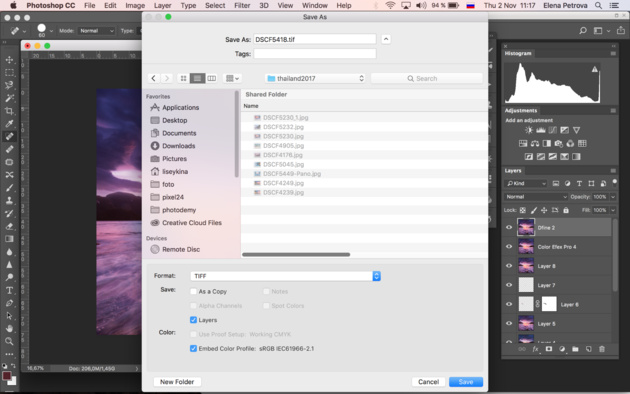
Task: Click the foreground color swatch
Action: 6,376
